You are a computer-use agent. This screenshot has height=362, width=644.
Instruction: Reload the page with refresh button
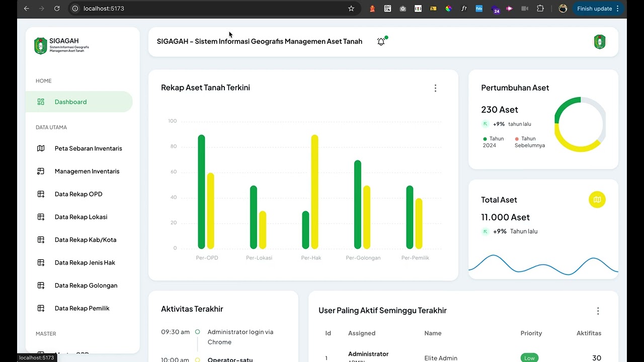[57, 9]
